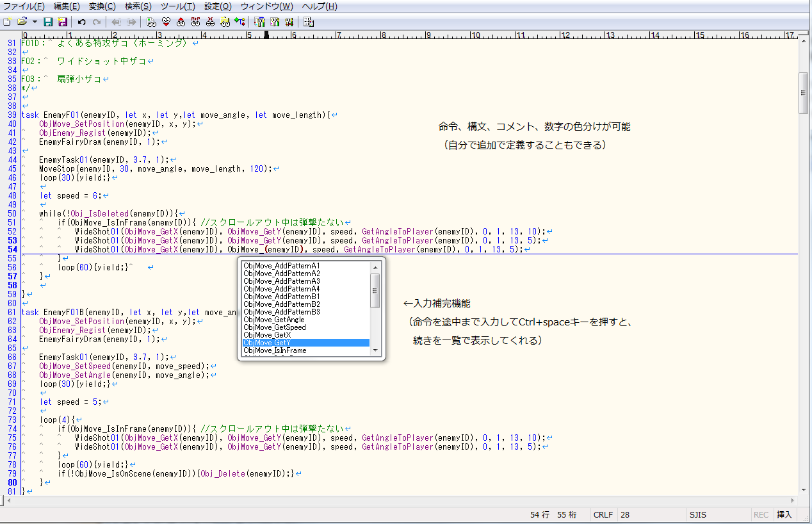Create a new file with the toolbar icon
The height and width of the screenshot is (524, 812).
pyautogui.click(x=7, y=22)
